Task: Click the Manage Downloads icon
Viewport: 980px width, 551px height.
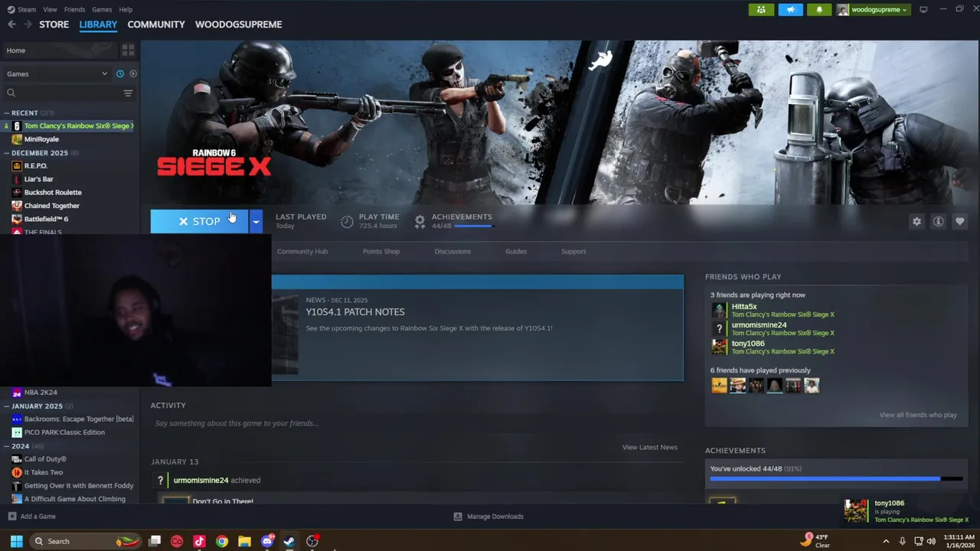Action: 458,517
